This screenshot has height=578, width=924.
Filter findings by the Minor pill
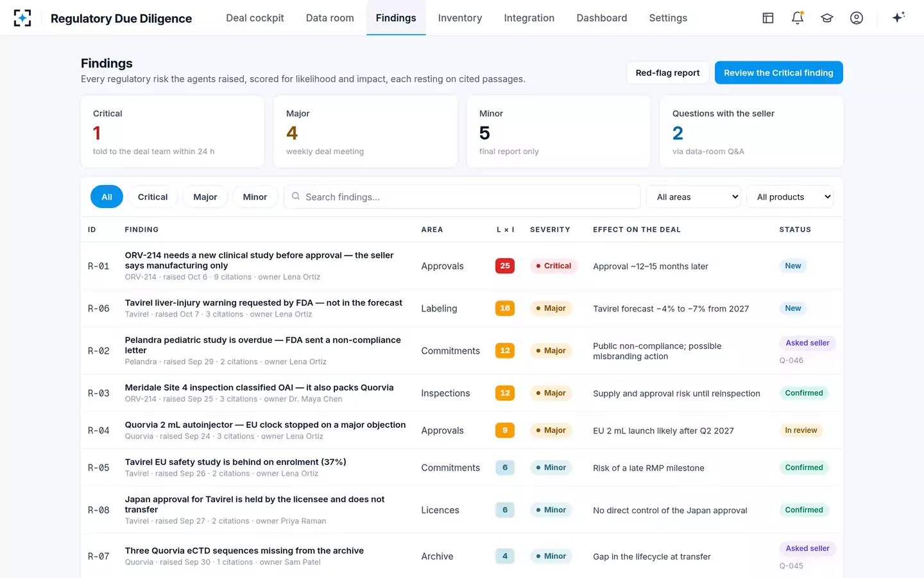coord(255,197)
